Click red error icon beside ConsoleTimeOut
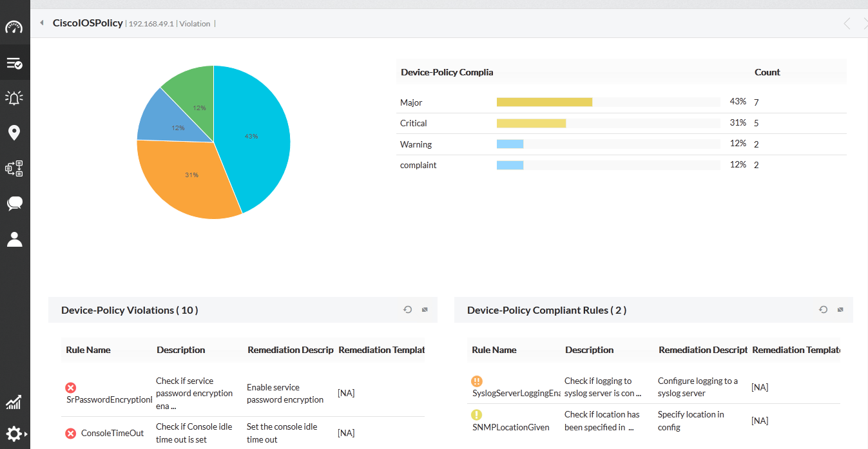This screenshot has height=449, width=868. coord(71,434)
